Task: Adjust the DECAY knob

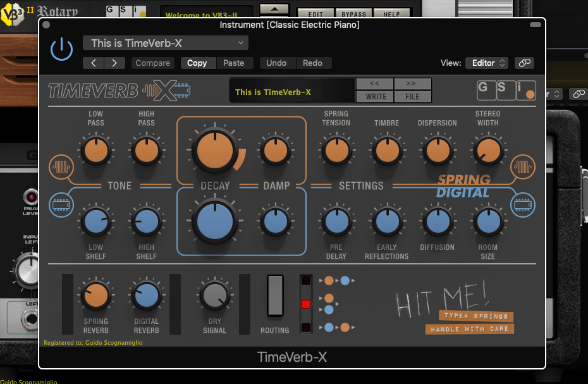Action: (x=214, y=149)
